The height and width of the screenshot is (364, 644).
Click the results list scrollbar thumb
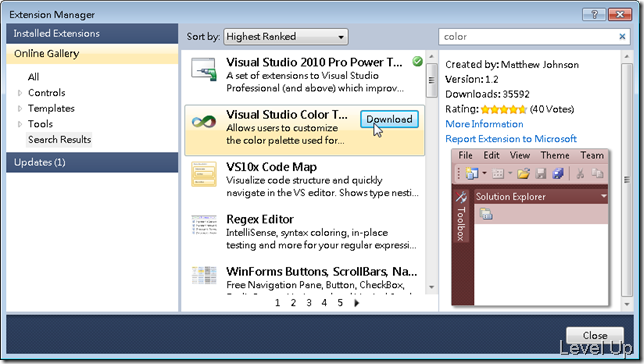click(x=431, y=81)
